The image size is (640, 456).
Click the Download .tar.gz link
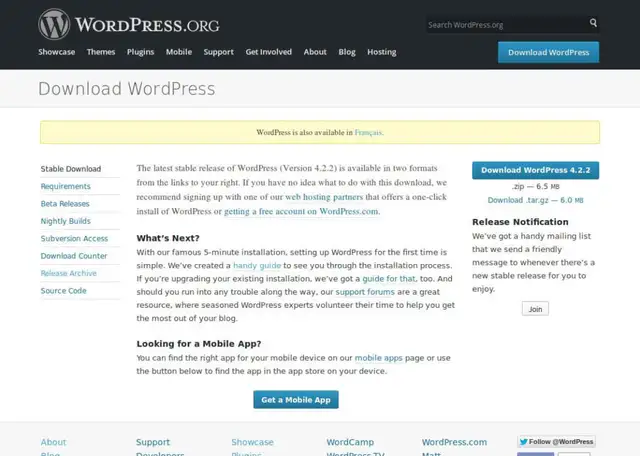pyautogui.click(x=536, y=200)
